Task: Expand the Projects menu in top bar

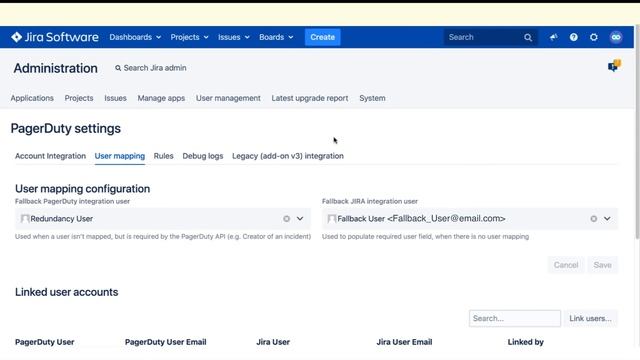Action: (x=189, y=37)
